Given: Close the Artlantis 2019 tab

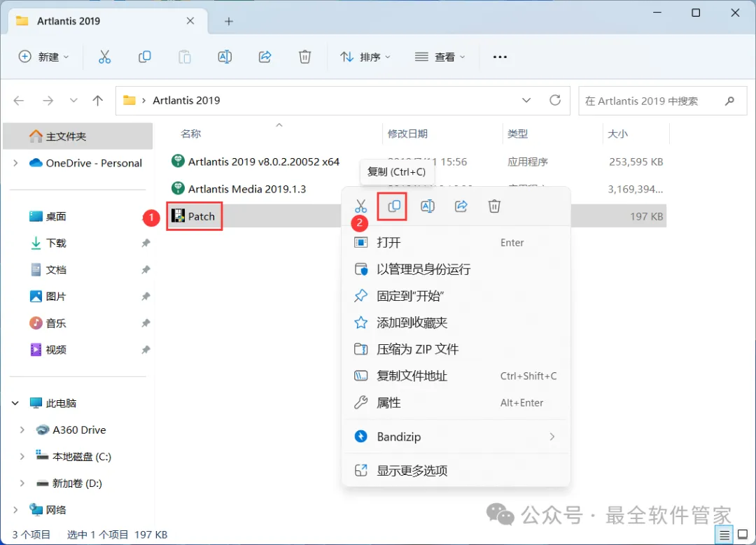Looking at the screenshot, I should (x=190, y=21).
